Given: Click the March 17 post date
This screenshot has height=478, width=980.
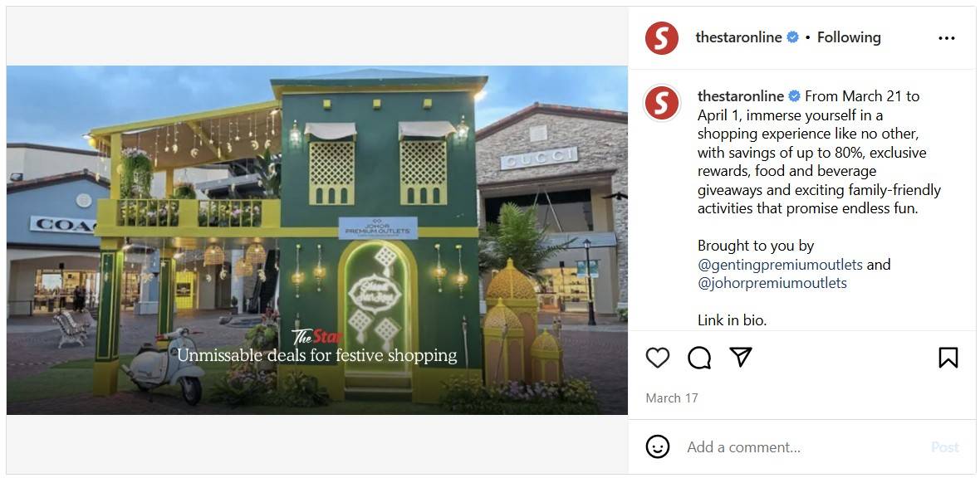Looking at the screenshot, I should point(672,398).
